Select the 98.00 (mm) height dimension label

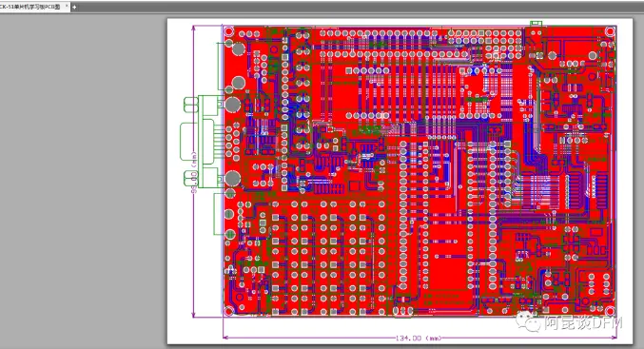coord(194,172)
